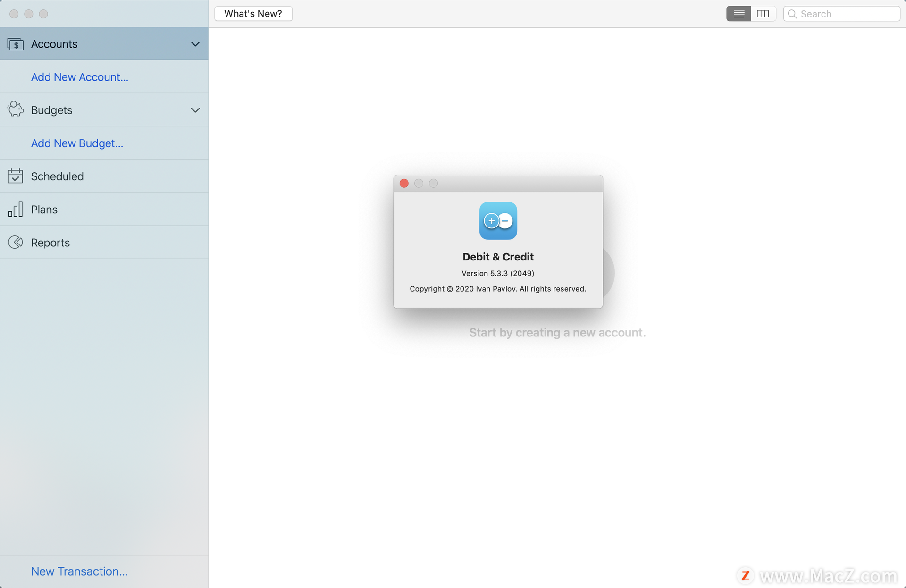The height and width of the screenshot is (588, 906).
Task: Close the About Debit & Credit dialog
Action: [x=404, y=183]
